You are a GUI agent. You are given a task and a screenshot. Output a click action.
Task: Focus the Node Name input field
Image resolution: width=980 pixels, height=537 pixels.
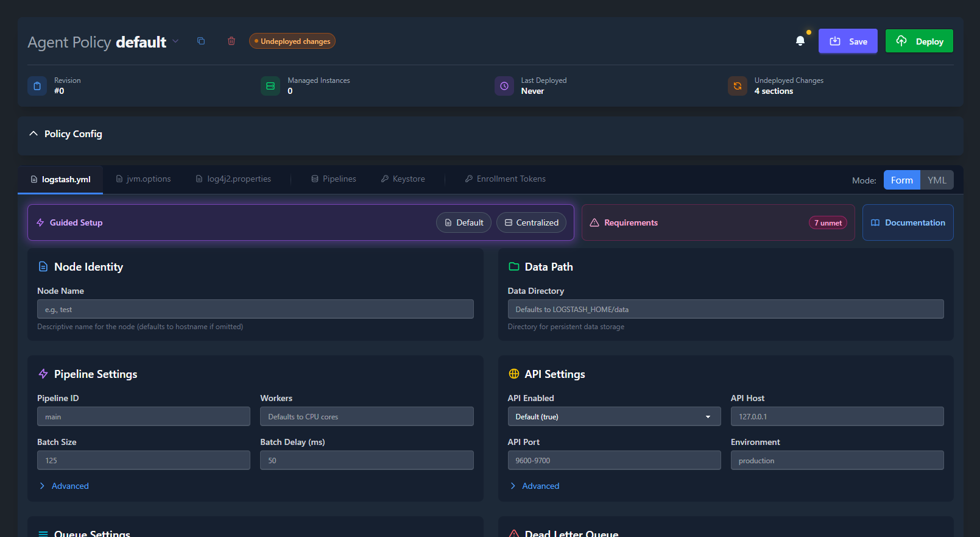click(255, 309)
